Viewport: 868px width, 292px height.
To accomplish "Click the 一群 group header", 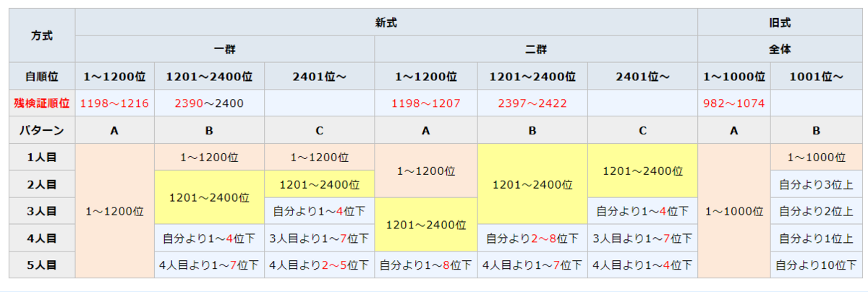I will [x=225, y=49].
